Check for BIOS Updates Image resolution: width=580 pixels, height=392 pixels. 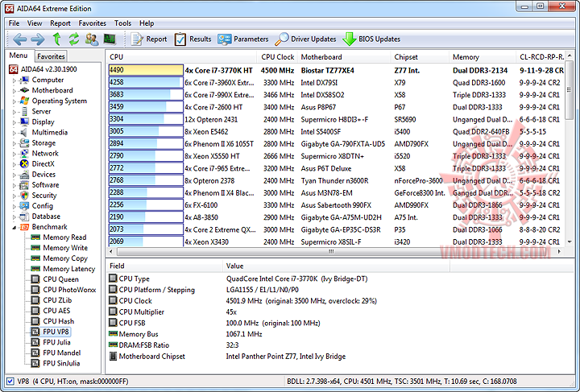(371, 39)
